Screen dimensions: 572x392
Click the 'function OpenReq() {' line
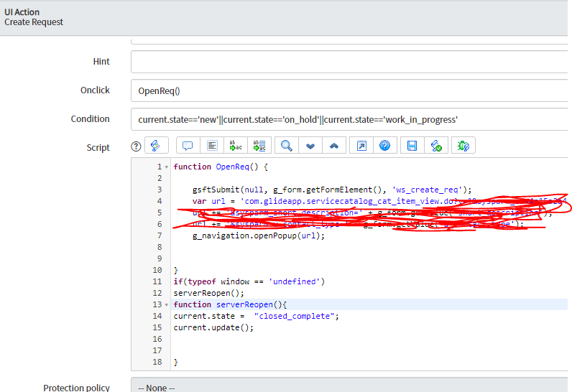click(x=221, y=167)
